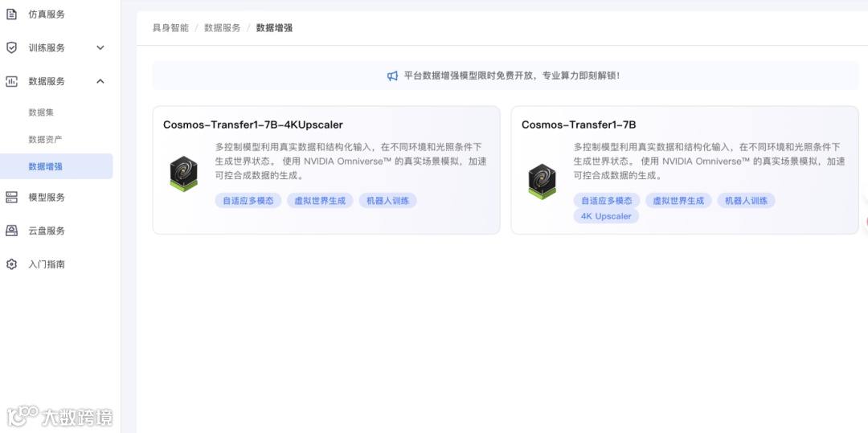Screen dimensions: 868x433
Task: Click the megaphone announcement icon
Action: [392, 76]
